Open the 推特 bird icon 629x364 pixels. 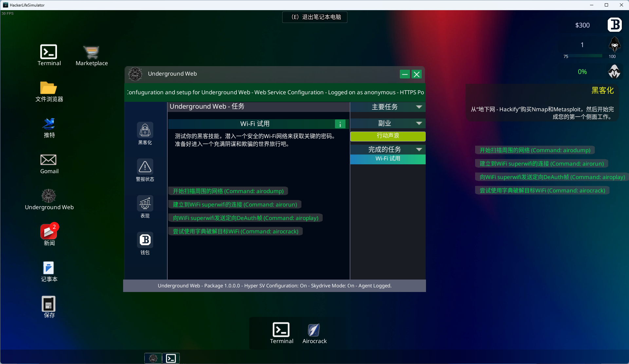click(49, 124)
